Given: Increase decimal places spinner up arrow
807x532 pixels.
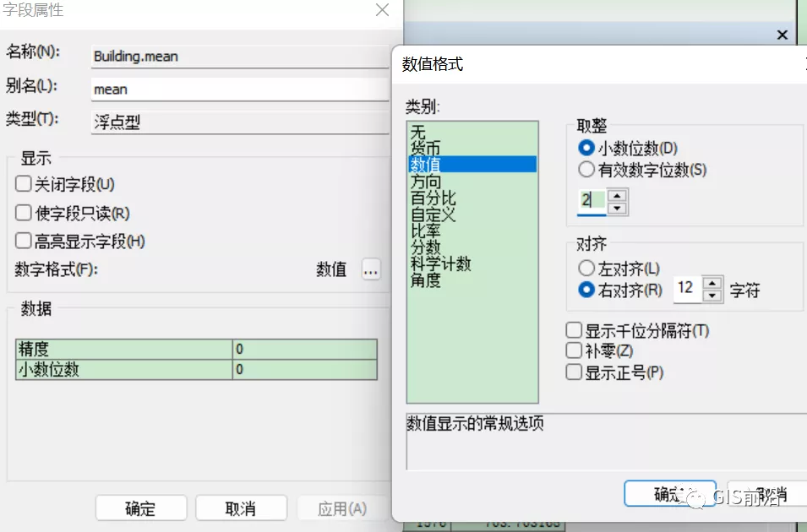Looking at the screenshot, I should pyautogui.click(x=617, y=196).
